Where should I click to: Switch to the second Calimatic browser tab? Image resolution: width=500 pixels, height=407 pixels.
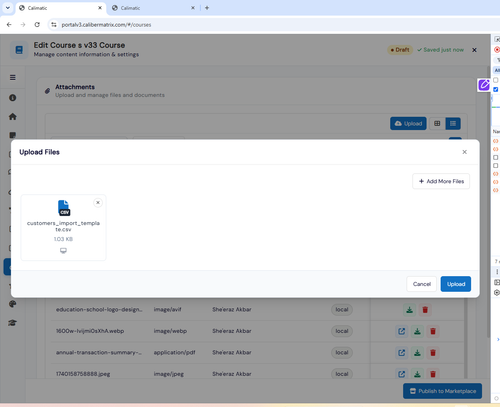[153, 8]
